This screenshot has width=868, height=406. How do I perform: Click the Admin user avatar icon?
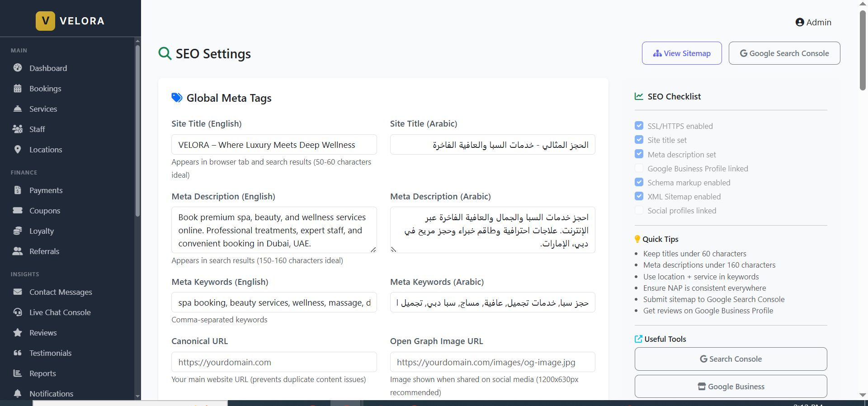800,22
